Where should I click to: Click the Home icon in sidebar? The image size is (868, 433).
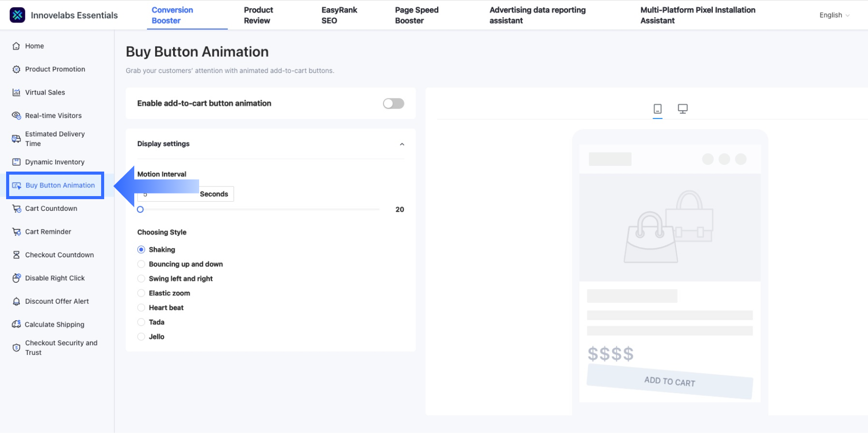coord(16,46)
